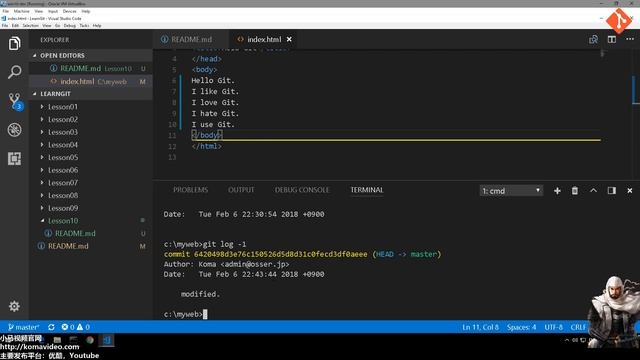Open the Search view in activity bar

pyautogui.click(x=14, y=72)
